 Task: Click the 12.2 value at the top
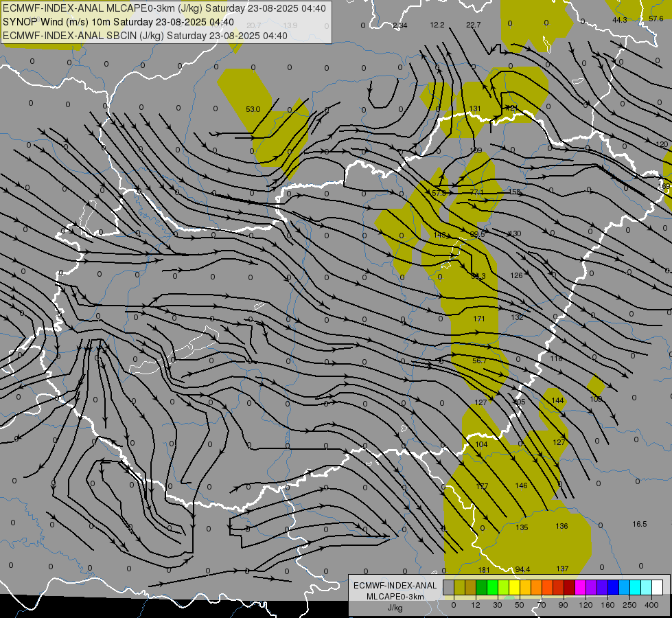coord(437,25)
